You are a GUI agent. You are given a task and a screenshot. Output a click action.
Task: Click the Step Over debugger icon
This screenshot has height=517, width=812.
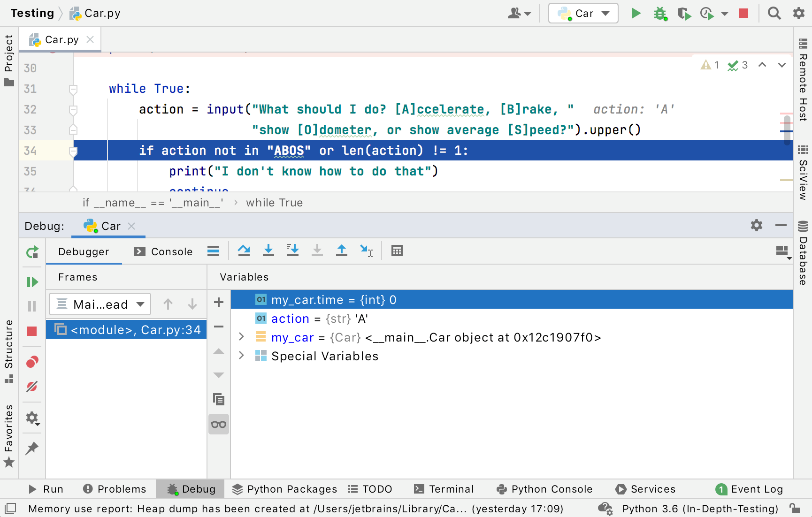click(x=244, y=251)
